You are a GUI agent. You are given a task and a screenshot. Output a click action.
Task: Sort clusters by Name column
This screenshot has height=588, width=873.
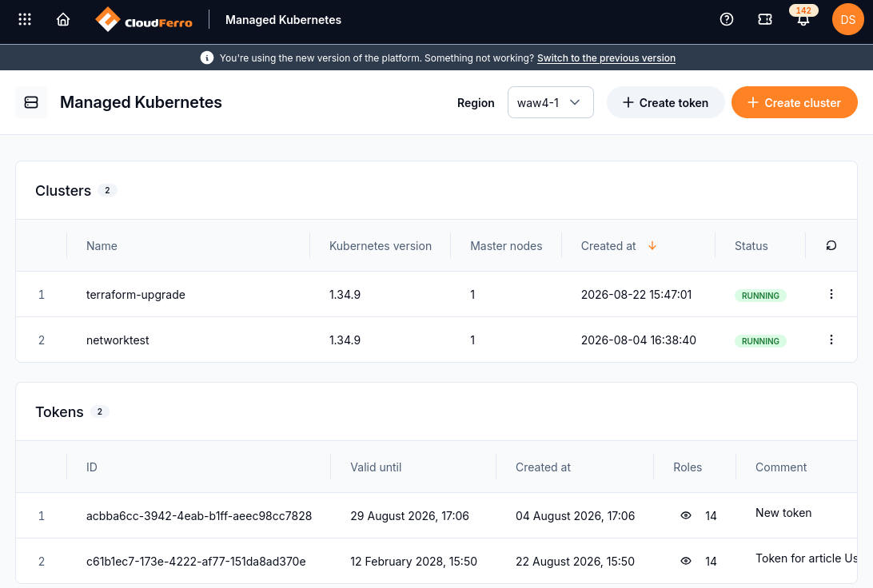click(102, 246)
